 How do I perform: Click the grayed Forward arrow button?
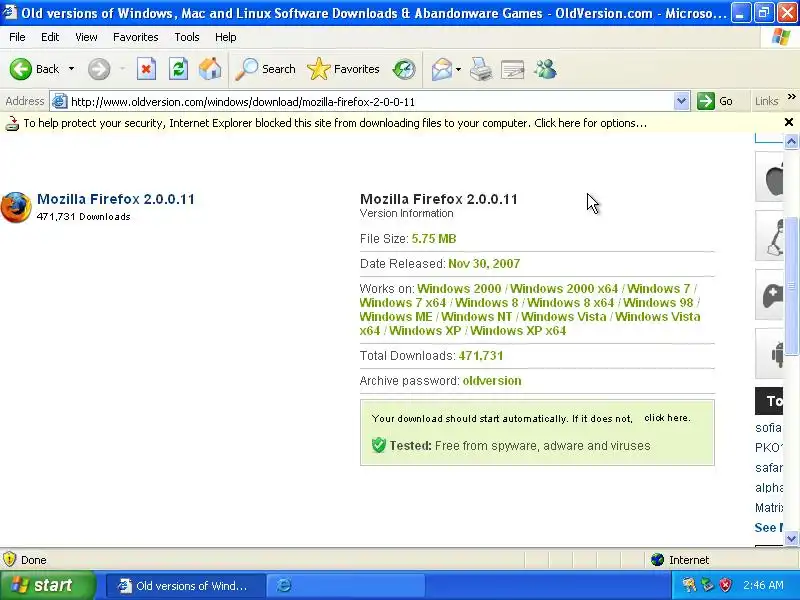pos(99,69)
